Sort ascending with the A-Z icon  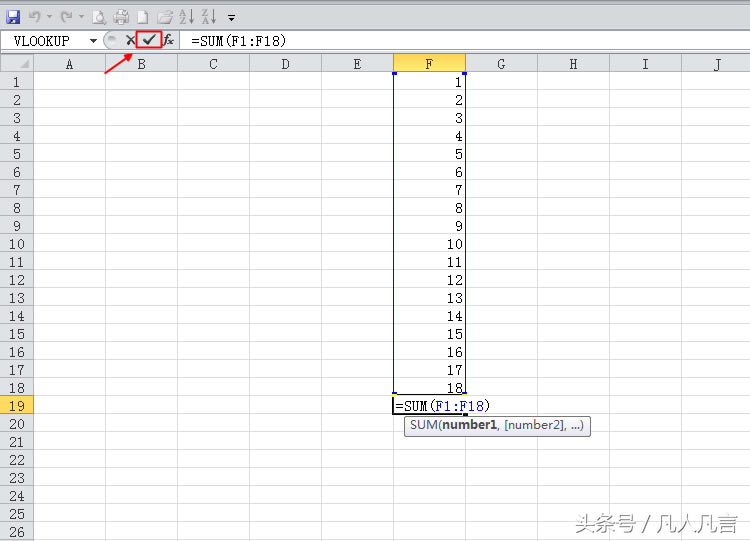click(x=187, y=17)
